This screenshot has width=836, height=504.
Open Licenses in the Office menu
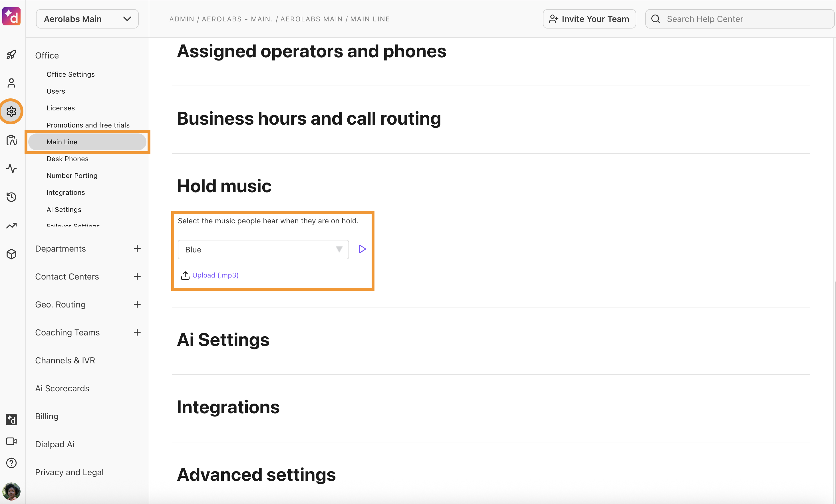[x=61, y=108]
